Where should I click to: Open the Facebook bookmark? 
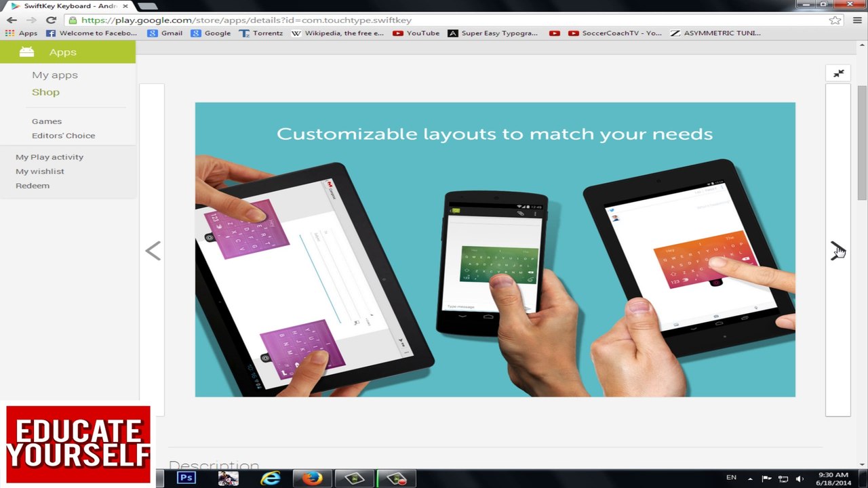click(x=92, y=33)
